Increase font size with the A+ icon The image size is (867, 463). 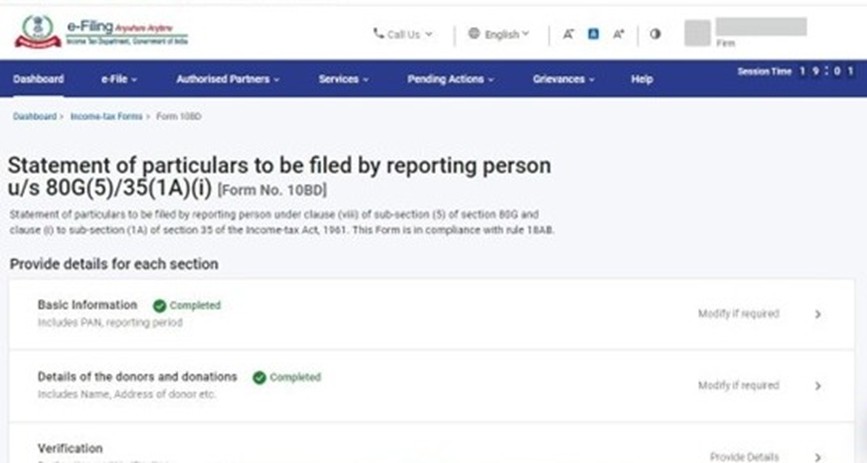(618, 34)
